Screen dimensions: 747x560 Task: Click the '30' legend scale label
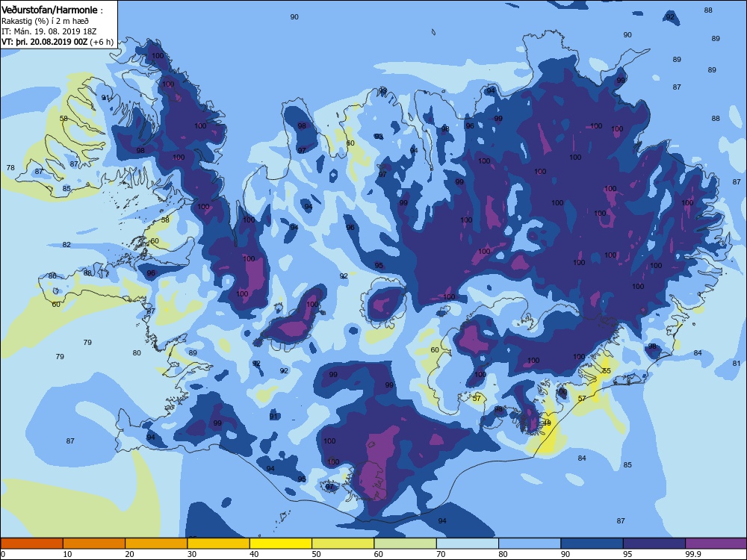(192, 554)
